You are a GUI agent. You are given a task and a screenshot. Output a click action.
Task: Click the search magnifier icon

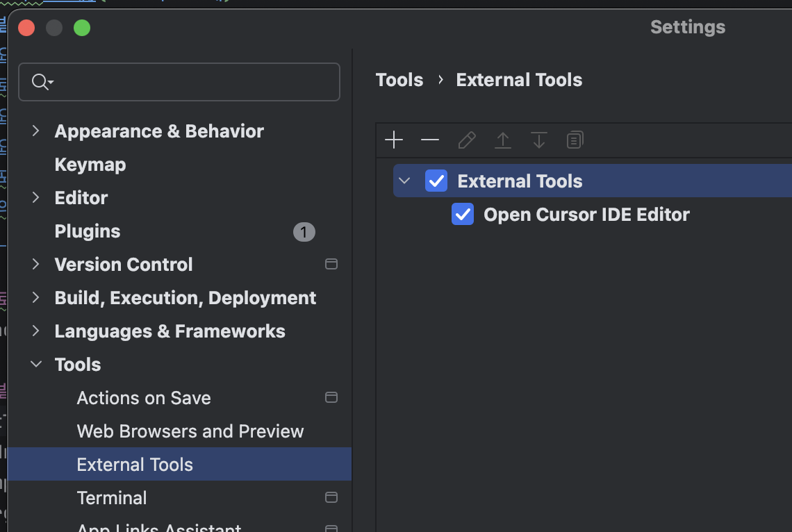[x=40, y=82]
